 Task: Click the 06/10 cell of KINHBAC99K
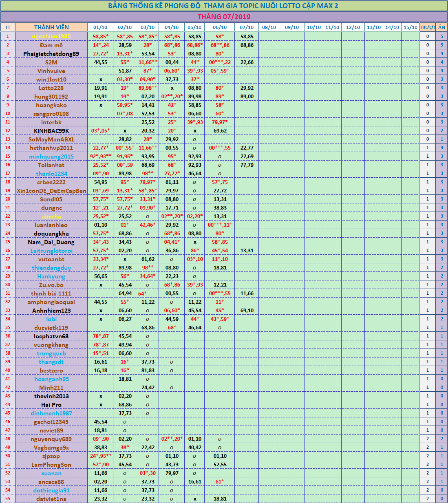click(x=220, y=130)
